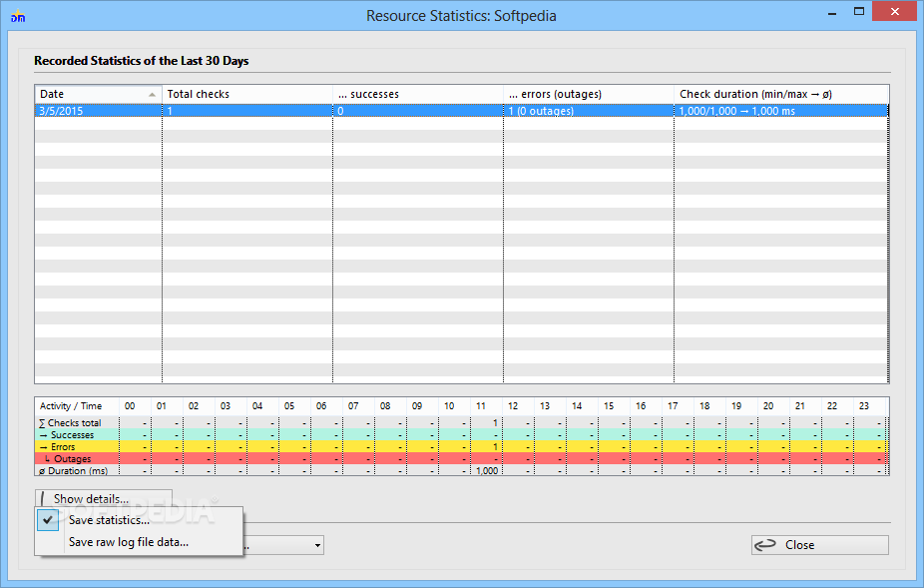The height and width of the screenshot is (588, 924).
Task: Minimize the Resource Statistics window
Action: tap(832, 12)
